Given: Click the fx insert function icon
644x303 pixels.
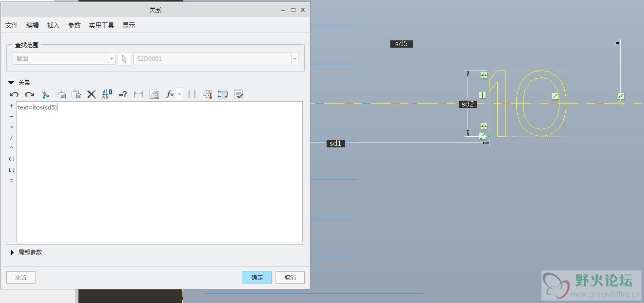Looking at the screenshot, I should [170, 94].
